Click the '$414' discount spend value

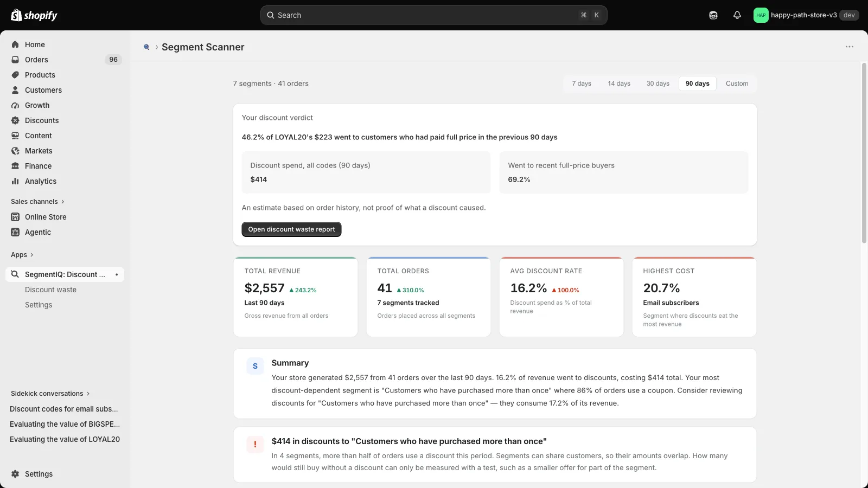click(x=259, y=179)
